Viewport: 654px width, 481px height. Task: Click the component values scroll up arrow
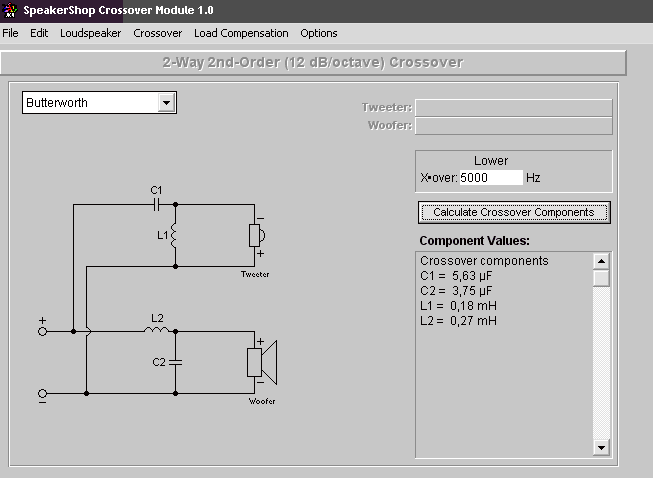[x=601, y=262]
